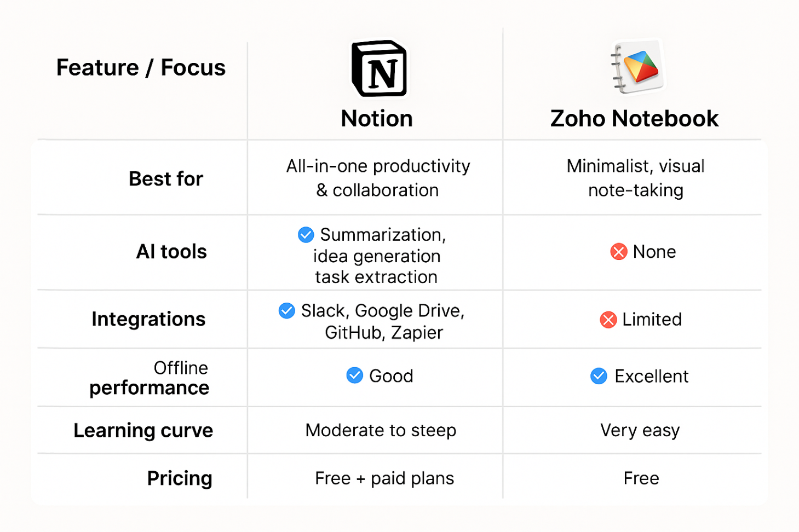The image size is (799, 532).
Task: Click the red X beside Limited
Action: (608, 320)
